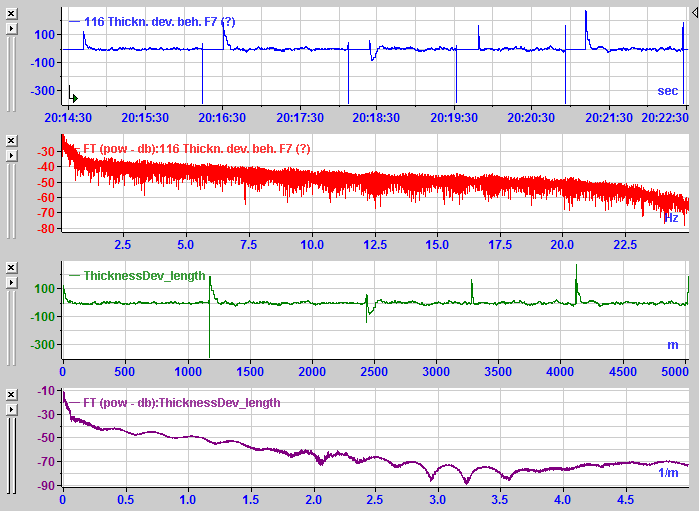
Task: Click frequency axis label 15.0 on red graph
Action: click(437, 245)
